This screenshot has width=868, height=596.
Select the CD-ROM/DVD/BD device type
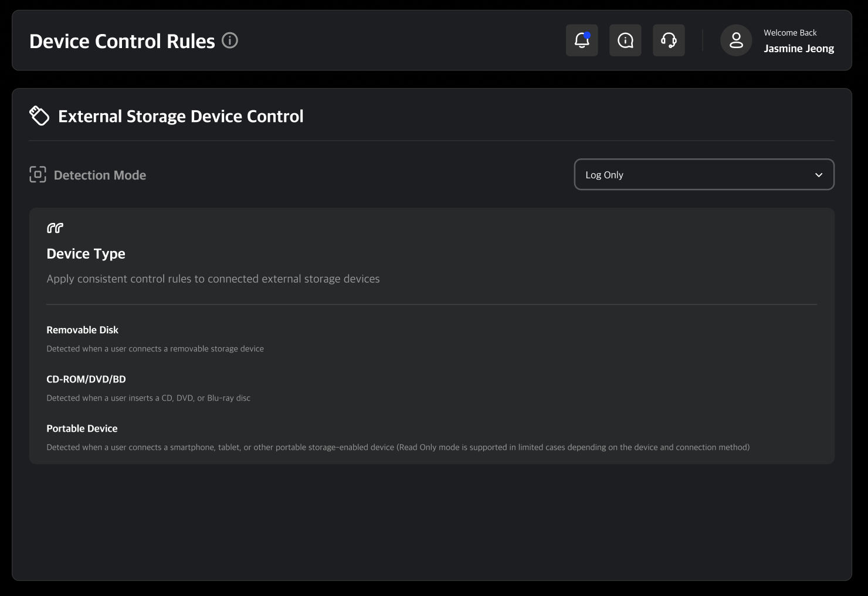(86, 379)
